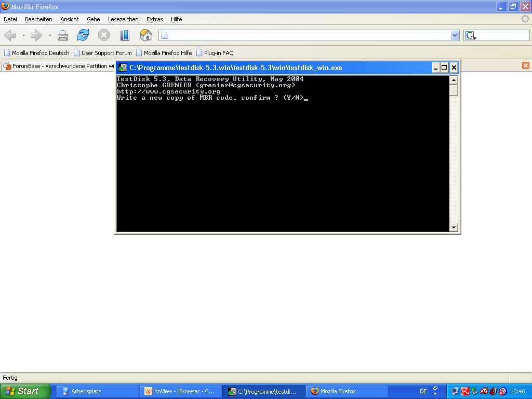532x399 pixels.
Task: Click the Stop loading icon
Action: (x=104, y=35)
